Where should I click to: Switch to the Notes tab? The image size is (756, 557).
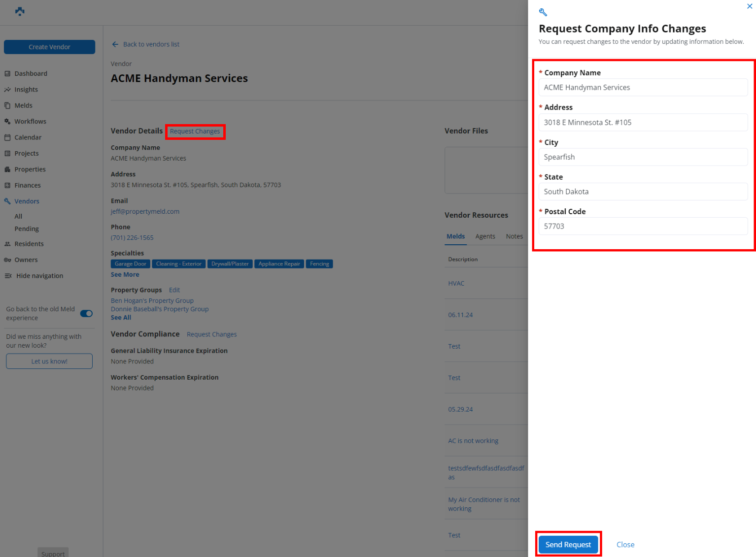coord(514,236)
